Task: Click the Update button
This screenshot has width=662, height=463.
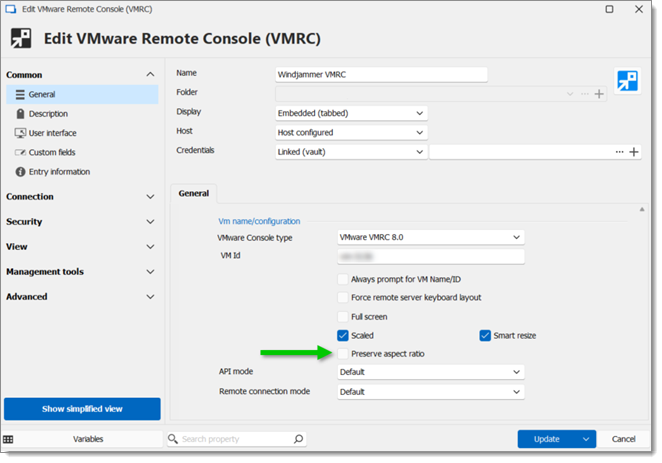Action: [x=547, y=439]
